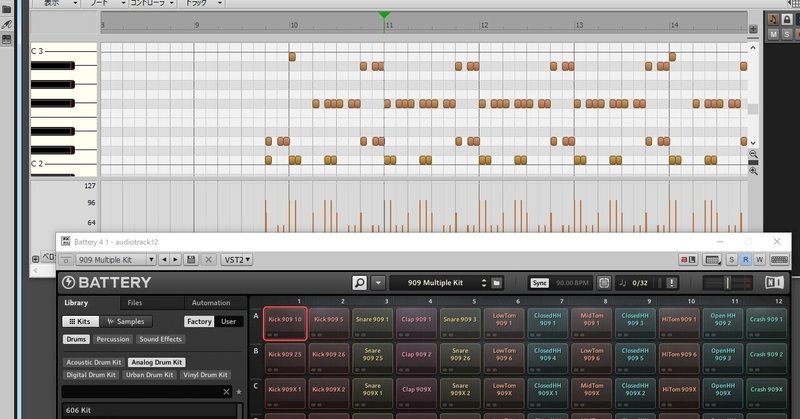Image resolution: width=800 pixels, height=419 pixels.
Task: Solo the track with S button in track panel
Action: click(787, 34)
